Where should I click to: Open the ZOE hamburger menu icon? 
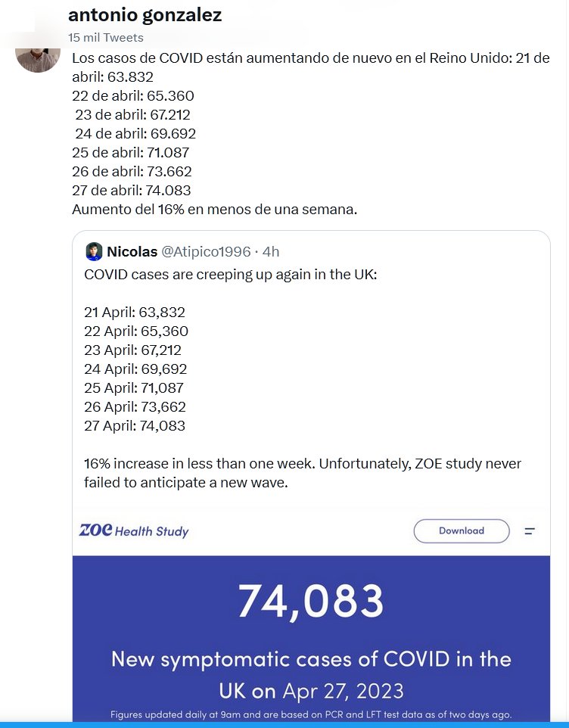[530, 531]
